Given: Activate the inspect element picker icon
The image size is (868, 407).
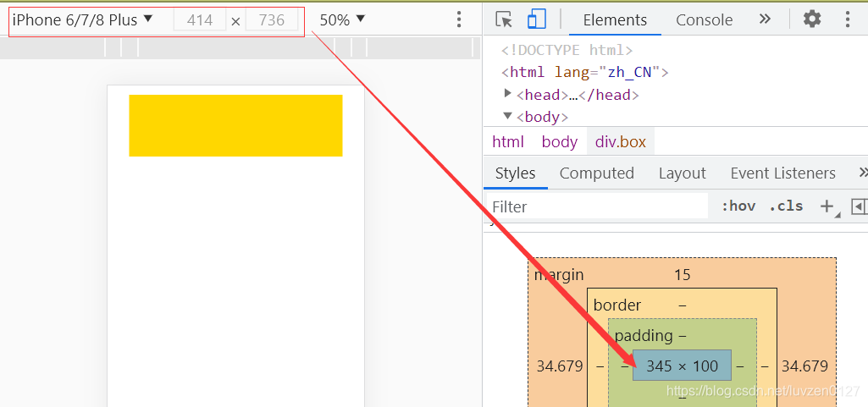Looking at the screenshot, I should click(x=504, y=19).
